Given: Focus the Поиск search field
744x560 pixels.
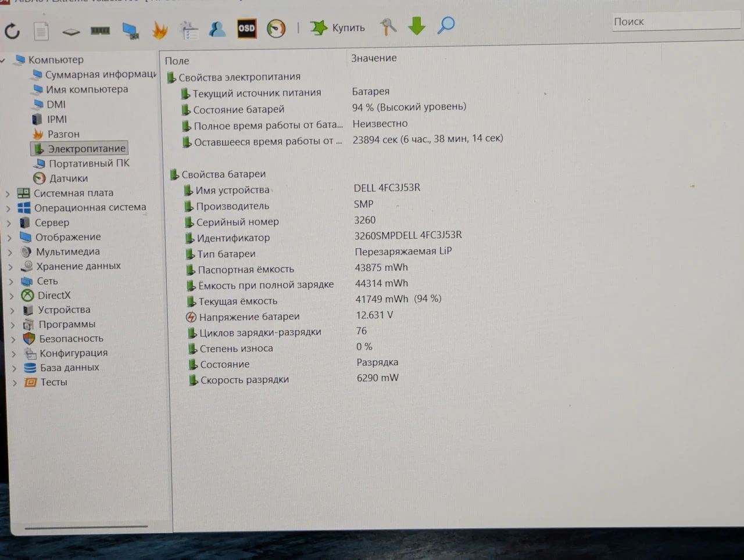Looking at the screenshot, I should coord(675,21).
